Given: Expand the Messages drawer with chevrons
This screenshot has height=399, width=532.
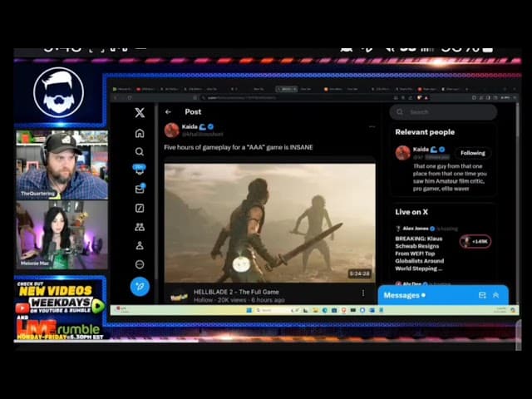Looking at the screenshot, I should click(496, 295).
